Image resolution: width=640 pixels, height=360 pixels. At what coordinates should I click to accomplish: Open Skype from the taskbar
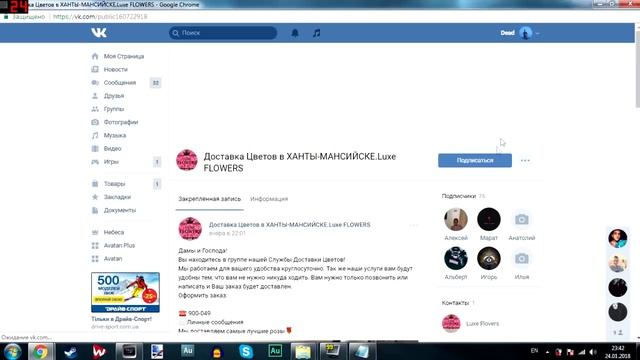click(x=246, y=352)
